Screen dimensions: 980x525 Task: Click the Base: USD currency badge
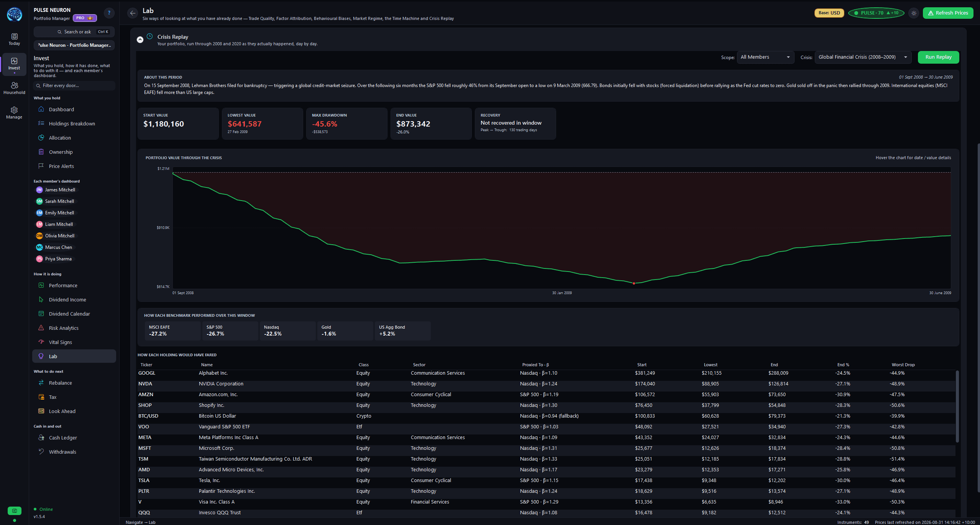(x=829, y=13)
